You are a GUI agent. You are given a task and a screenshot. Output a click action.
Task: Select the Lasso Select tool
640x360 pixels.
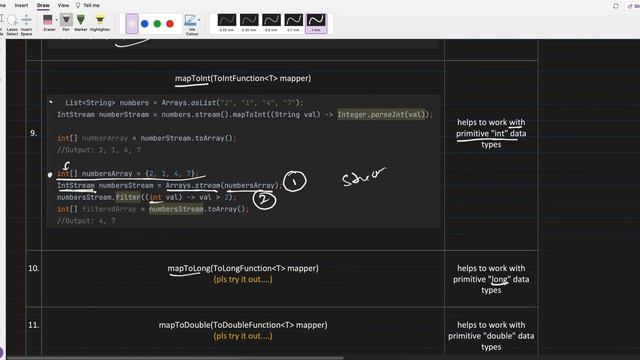click(x=12, y=24)
